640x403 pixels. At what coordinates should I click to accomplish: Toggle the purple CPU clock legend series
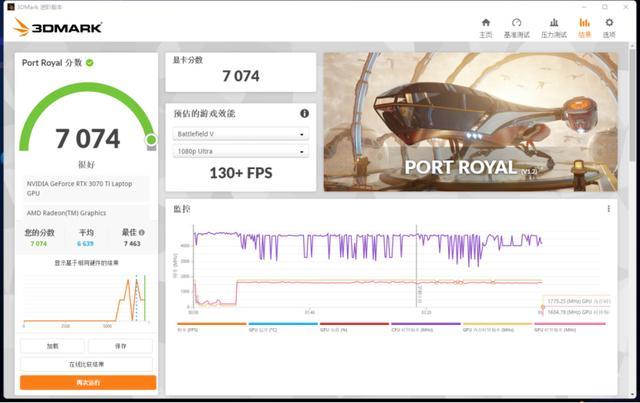pyautogui.click(x=426, y=326)
